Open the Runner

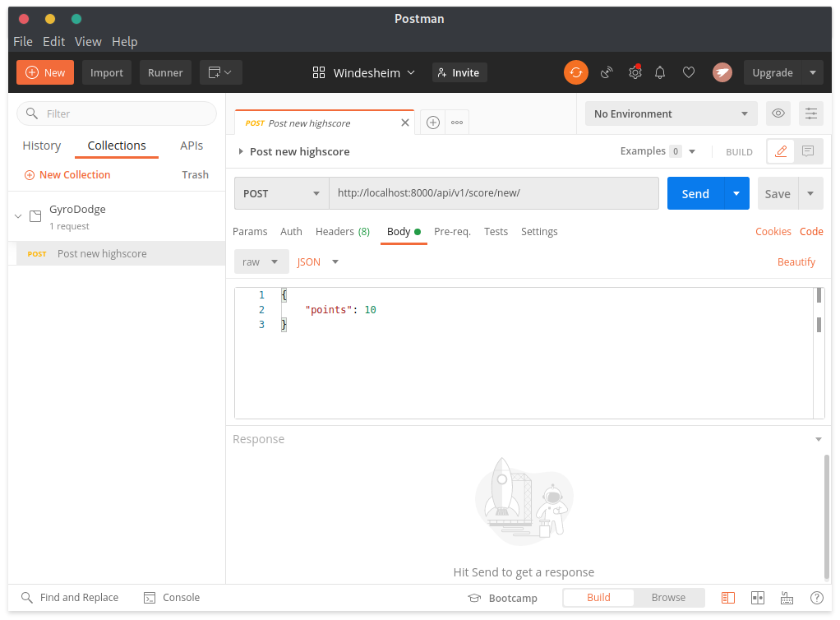tap(165, 72)
